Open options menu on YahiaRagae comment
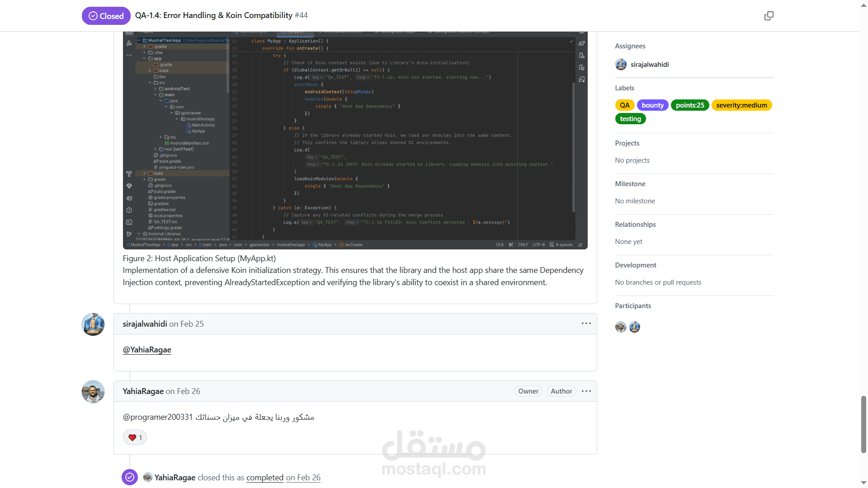This screenshot has width=868, height=488. (586, 391)
